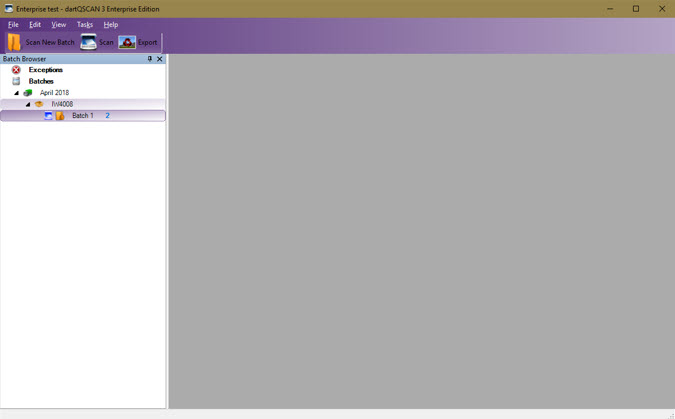The height and width of the screenshot is (419, 675).
Task: Select the Exceptions entry text
Action: 46,70
